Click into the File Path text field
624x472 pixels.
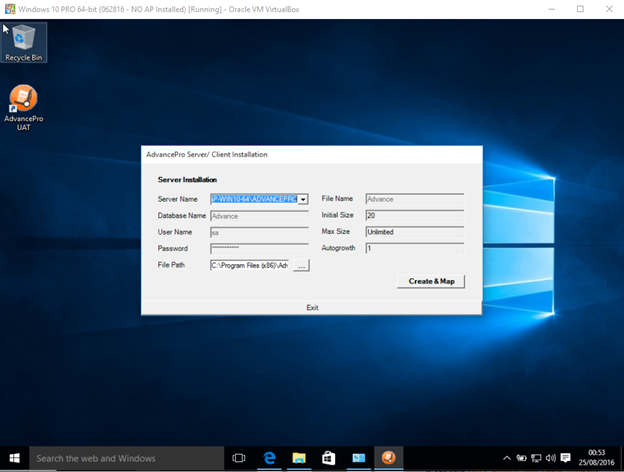click(x=249, y=265)
